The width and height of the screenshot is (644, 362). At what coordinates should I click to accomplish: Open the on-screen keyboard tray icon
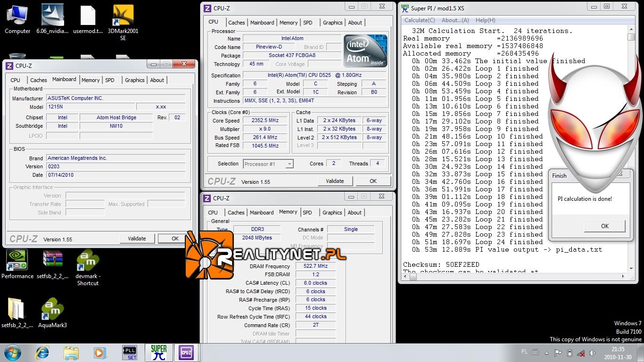535,352
